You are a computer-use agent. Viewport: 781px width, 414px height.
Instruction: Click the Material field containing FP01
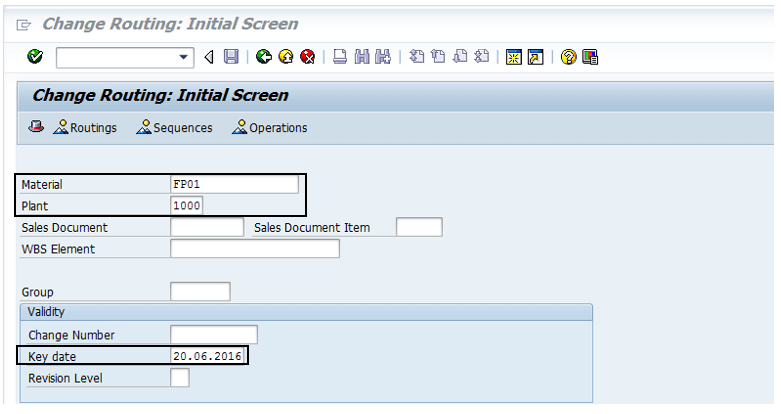(x=234, y=184)
